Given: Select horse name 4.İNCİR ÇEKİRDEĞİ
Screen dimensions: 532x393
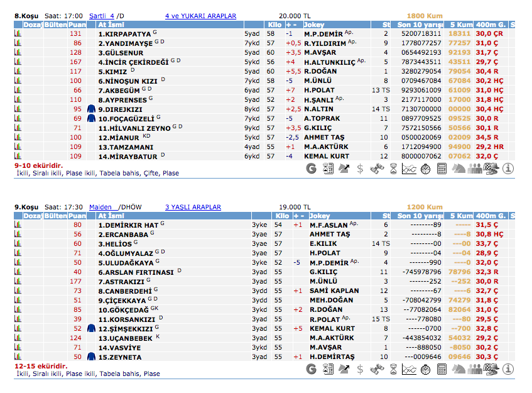Looking at the screenshot, I should (133, 62).
